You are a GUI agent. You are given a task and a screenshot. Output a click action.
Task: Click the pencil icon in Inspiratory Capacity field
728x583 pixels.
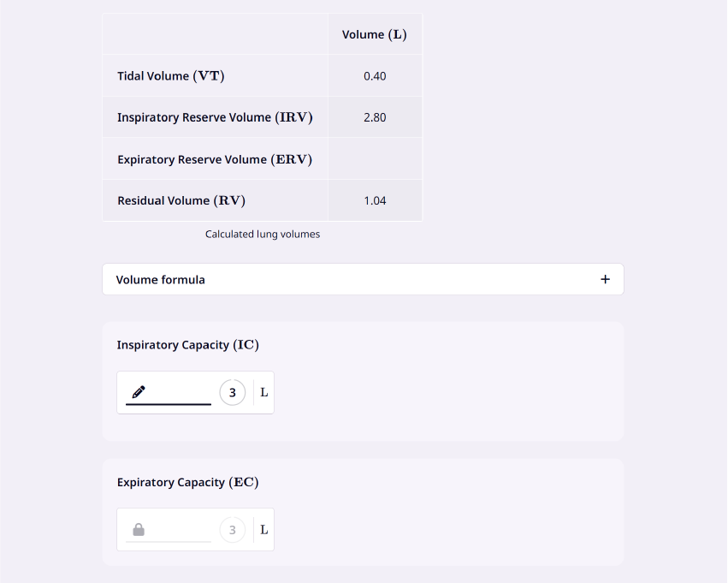point(139,392)
